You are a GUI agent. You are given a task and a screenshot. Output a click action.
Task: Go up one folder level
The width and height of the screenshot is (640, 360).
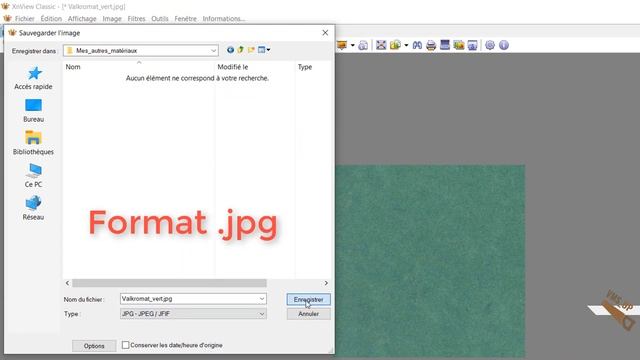[x=240, y=50]
